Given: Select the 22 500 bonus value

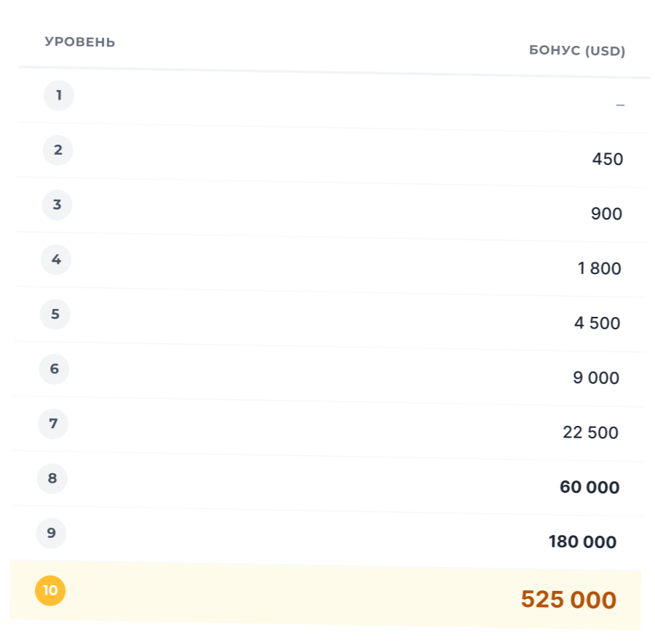Looking at the screenshot, I should click(591, 432).
